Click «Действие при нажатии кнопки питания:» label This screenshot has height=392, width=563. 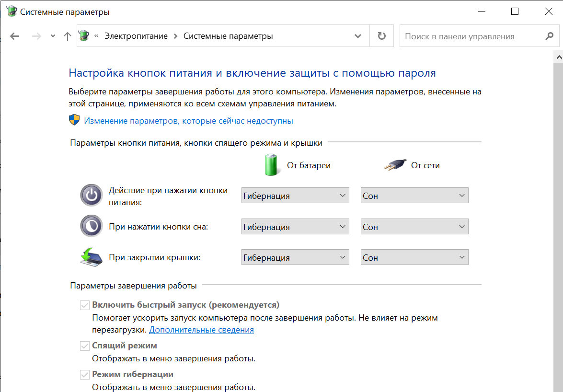click(x=168, y=196)
